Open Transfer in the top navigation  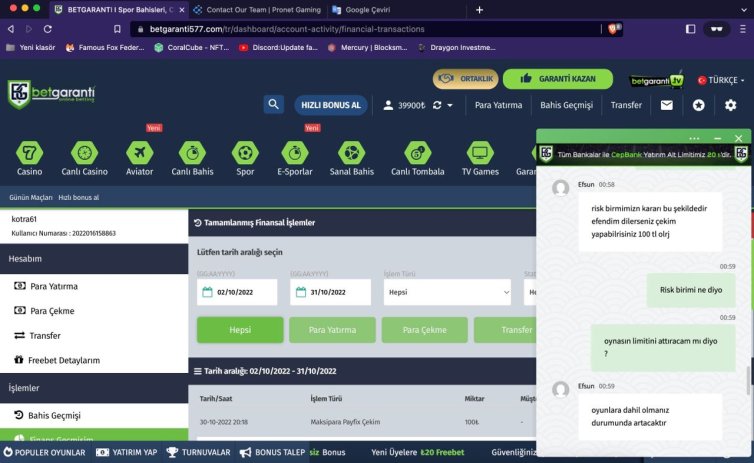click(626, 105)
